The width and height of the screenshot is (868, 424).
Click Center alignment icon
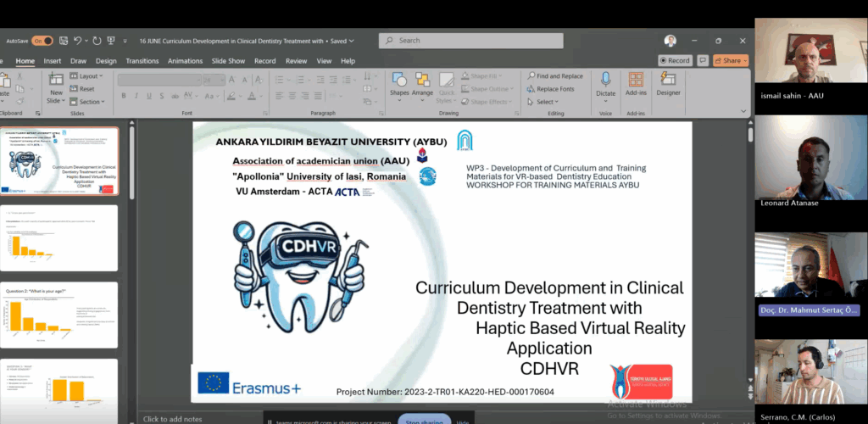(292, 97)
